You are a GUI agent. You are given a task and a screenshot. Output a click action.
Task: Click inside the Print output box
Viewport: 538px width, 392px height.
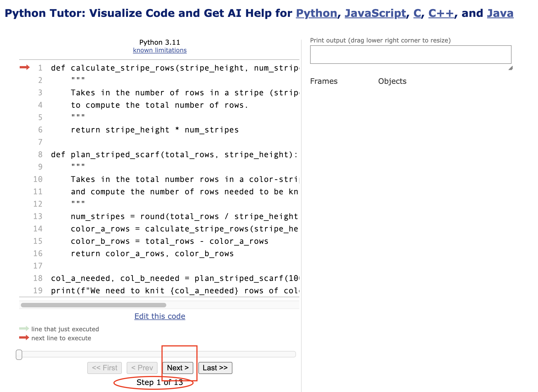pyautogui.click(x=411, y=55)
